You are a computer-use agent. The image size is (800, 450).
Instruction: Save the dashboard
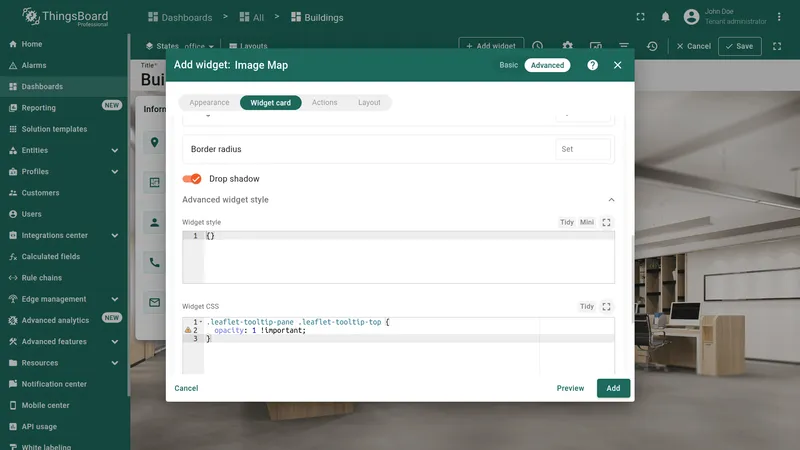pyautogui.click(x=740, y=46)
